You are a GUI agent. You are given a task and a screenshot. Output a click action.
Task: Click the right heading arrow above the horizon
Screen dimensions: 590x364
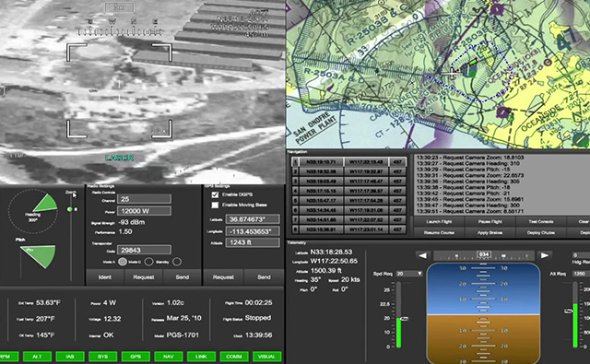(x=545, y=255)
